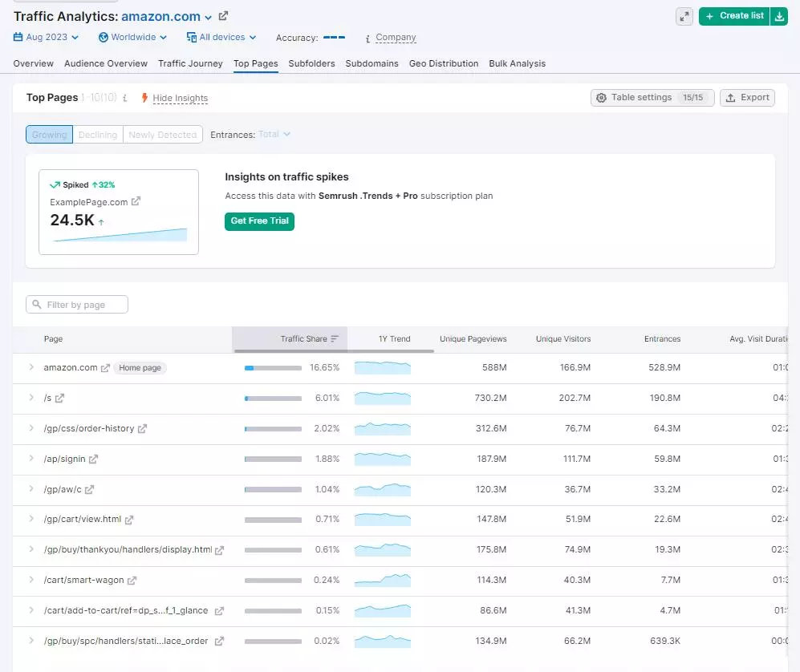Open the All devices dropdown
The height and width of the screenshot is (672, 800).
point(221,37)
